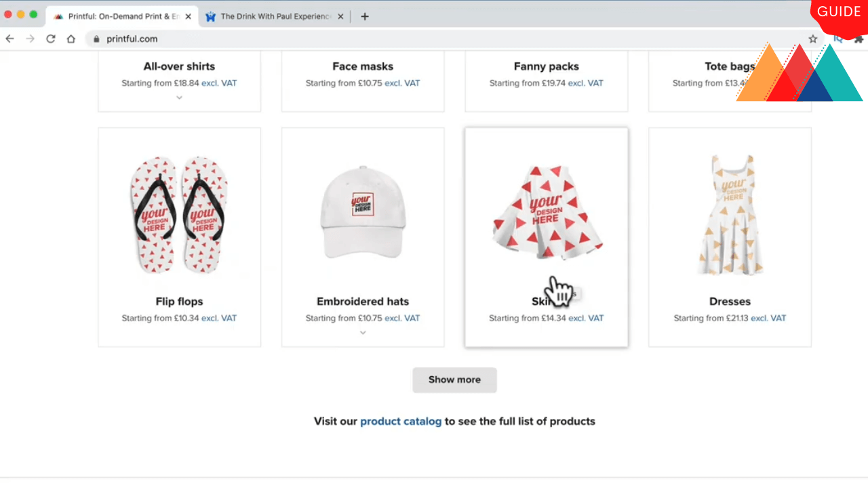Open the Embroidered hats cap image

pos(363,211)
